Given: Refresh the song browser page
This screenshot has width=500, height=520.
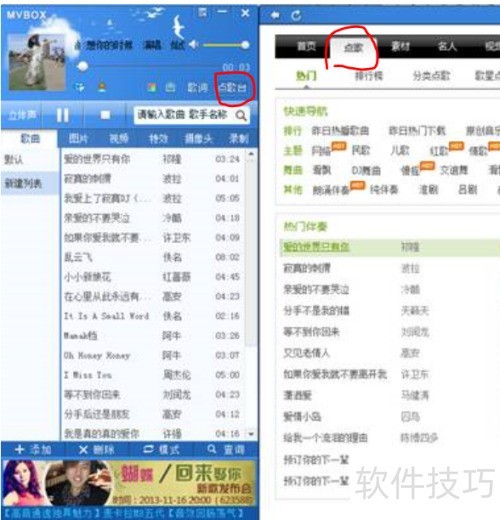Looking at the screenshot, I should tap(296, 15).
